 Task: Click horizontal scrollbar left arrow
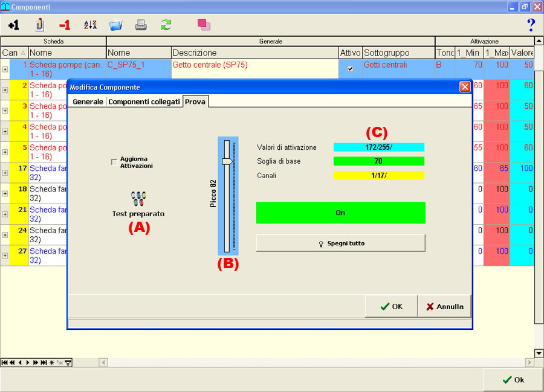click(103, 362)
